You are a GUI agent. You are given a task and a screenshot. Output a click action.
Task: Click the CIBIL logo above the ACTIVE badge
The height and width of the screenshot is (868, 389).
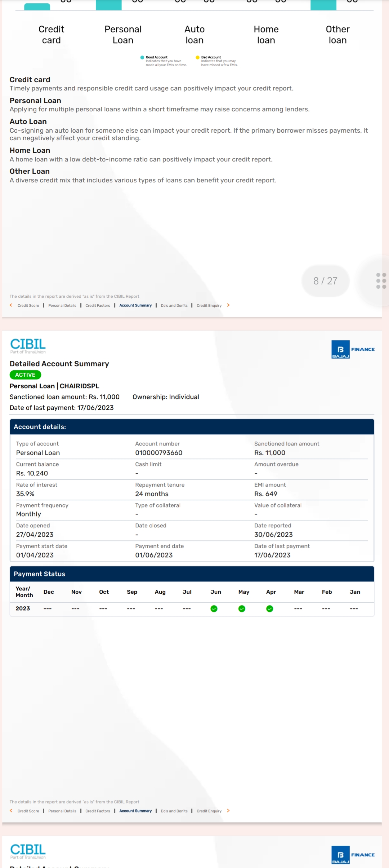[28, 345]
